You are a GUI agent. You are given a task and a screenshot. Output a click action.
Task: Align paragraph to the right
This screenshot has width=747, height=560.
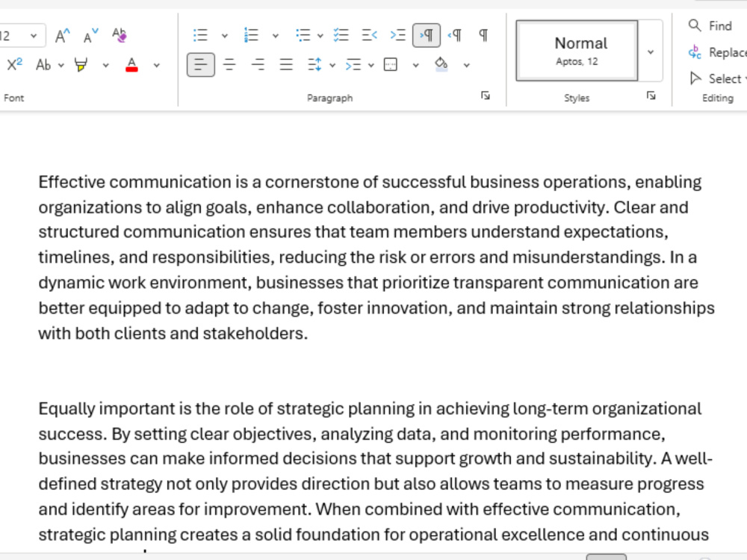point(258,64)
